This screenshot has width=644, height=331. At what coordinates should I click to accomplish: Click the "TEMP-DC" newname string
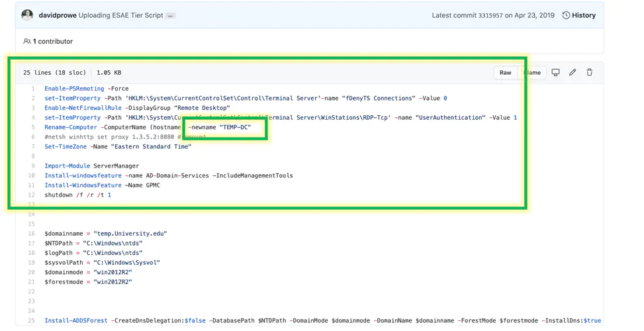(235, 127)
